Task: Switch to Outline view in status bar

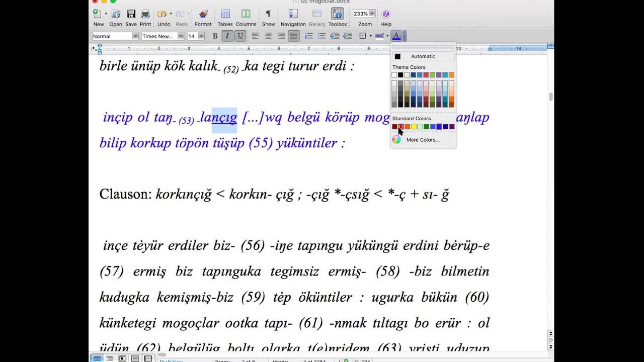Action: (x=109, y=358)
